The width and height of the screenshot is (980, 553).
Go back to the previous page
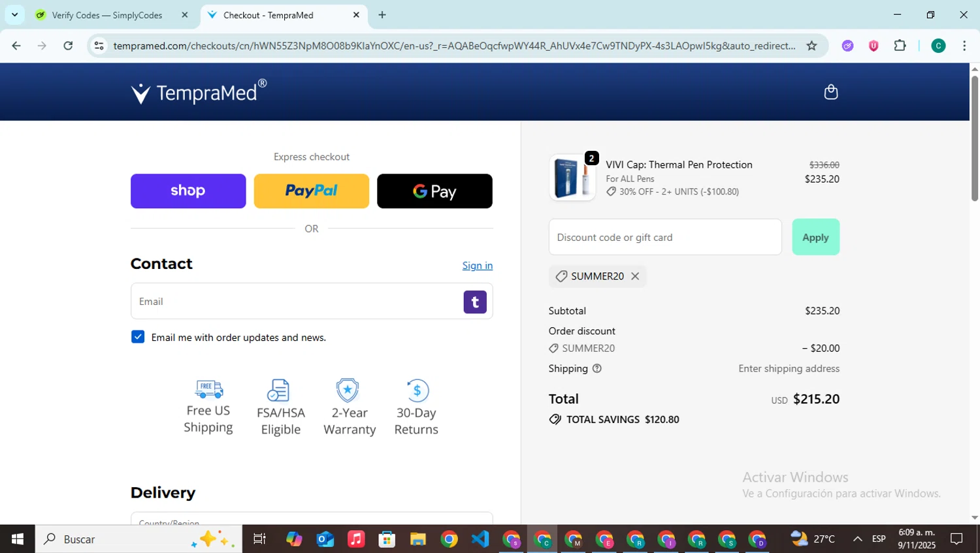(16, 46)
